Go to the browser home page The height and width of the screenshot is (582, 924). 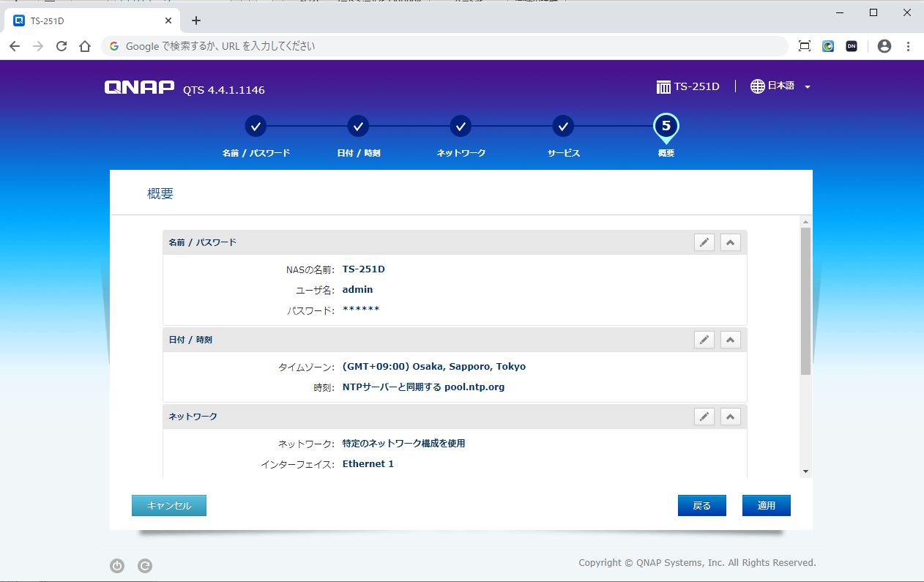[85, 46]
